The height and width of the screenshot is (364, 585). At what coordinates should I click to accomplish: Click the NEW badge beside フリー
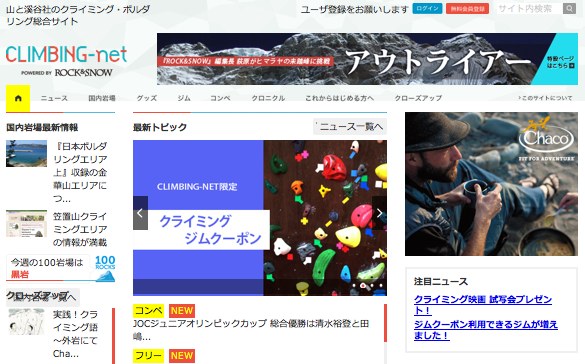coord(182,356)
